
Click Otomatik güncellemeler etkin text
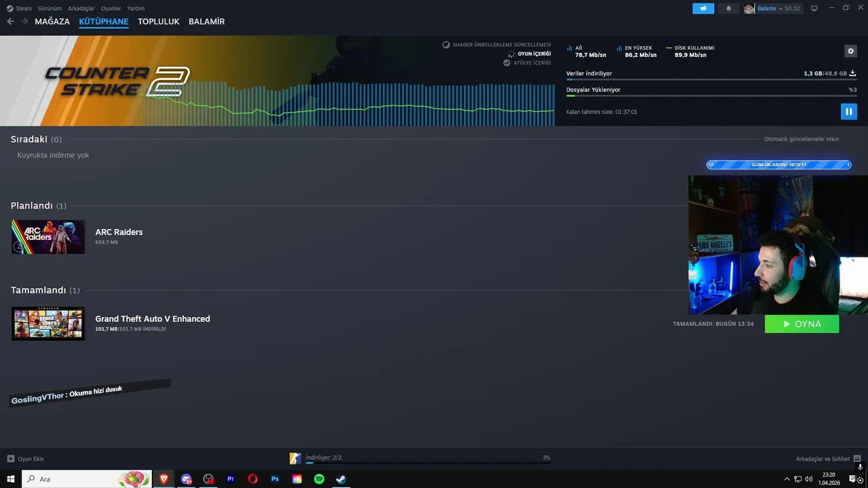[802, 139]
